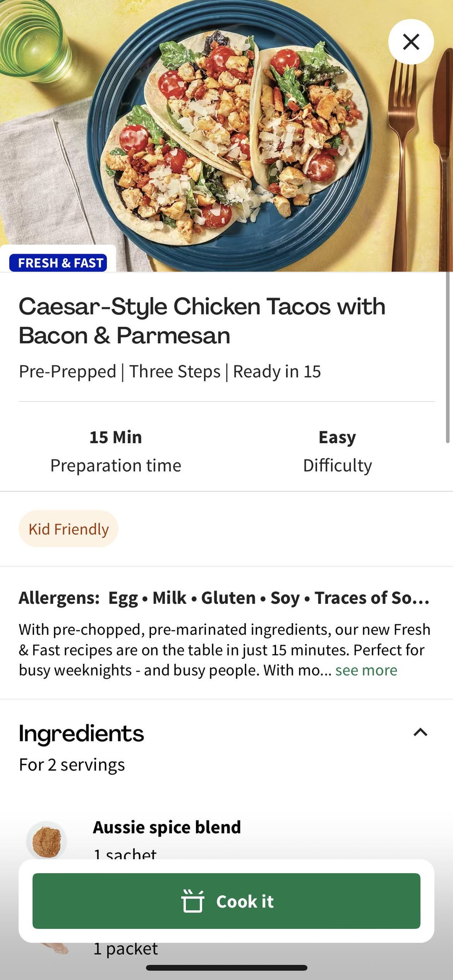Tap the pot icon in Cook it button
The height and width of the screenshot is (980, 453).
[x=193, y=901]
